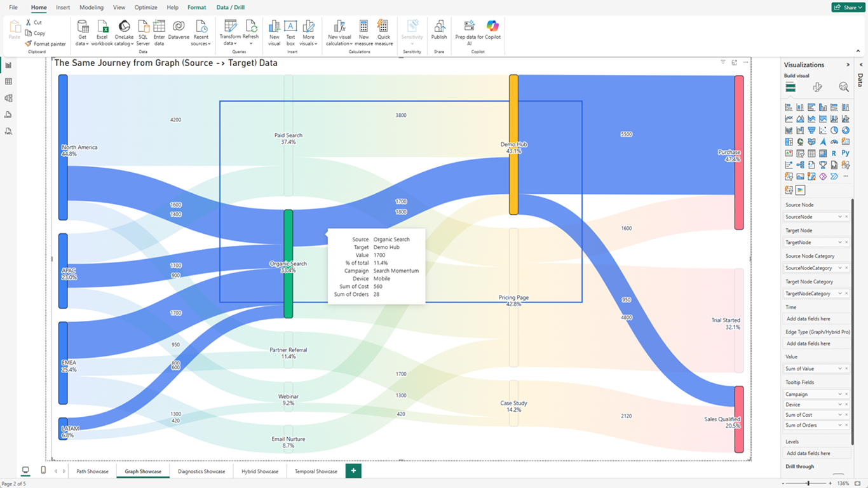Expand the TargetNode field dropdown
This screenshot has width=868, height=488.
[x=840, y=242]
